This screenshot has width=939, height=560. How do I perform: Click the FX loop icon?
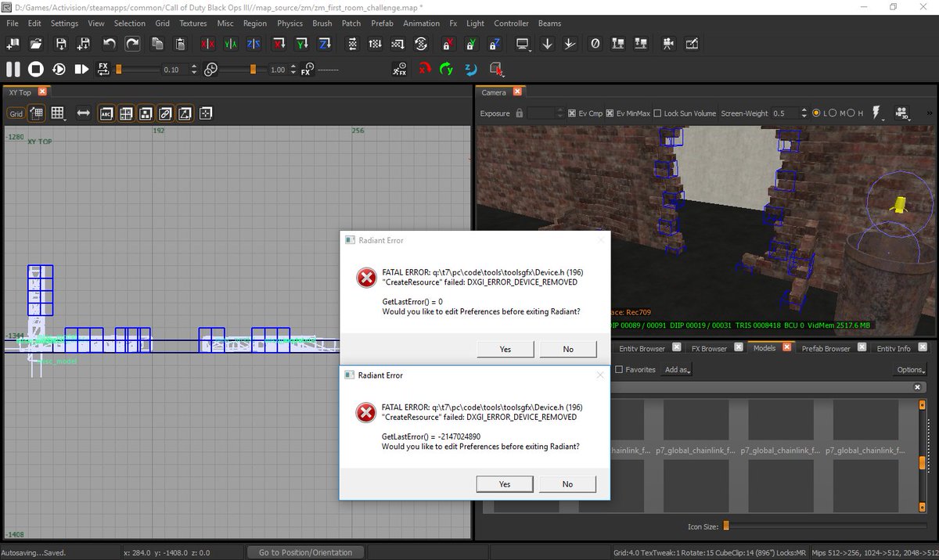pyautogui.click(x=104, y=69)
